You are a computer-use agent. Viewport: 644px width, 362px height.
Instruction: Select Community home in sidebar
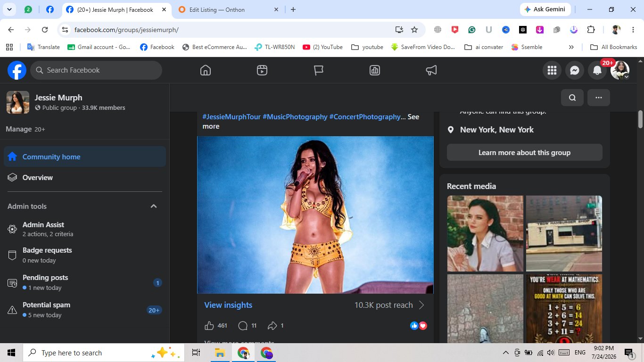(x=85, y=156)
